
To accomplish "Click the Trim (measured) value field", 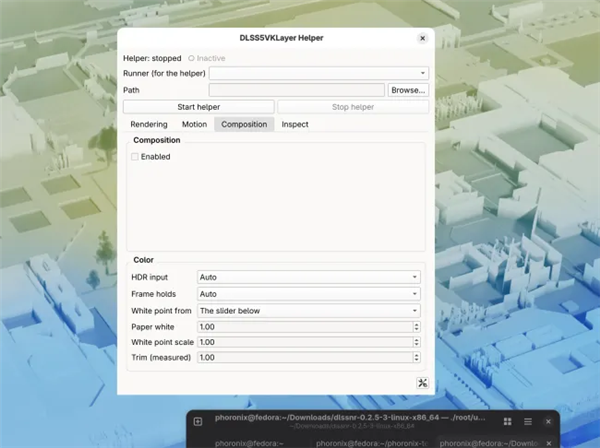I will [x=305, y=357].
